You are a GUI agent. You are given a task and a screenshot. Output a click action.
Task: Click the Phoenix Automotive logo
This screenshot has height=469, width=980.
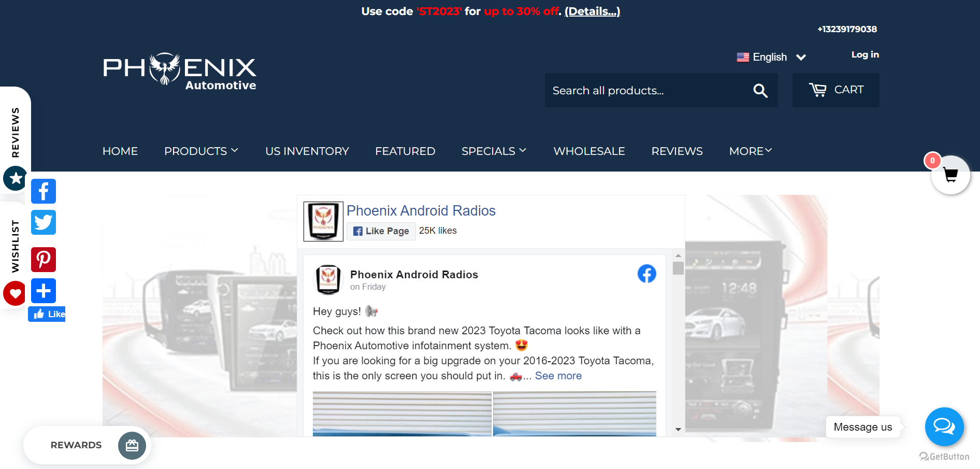coord(179,72)
